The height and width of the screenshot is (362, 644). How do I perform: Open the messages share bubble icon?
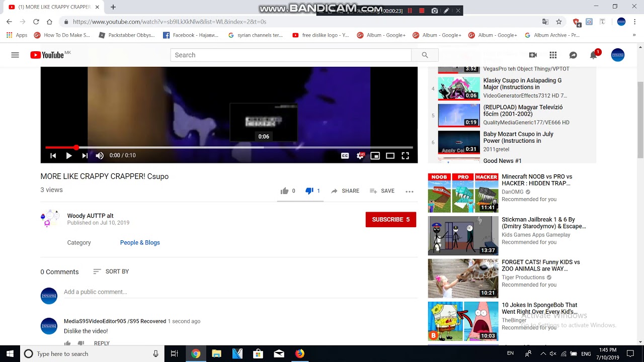[573, 55]
